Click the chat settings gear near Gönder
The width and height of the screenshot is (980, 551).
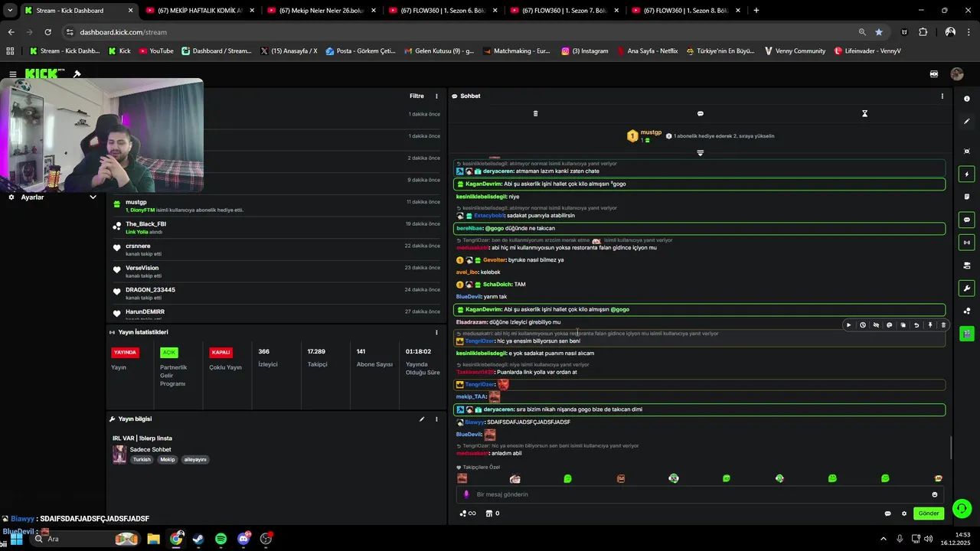pos(904,514)
